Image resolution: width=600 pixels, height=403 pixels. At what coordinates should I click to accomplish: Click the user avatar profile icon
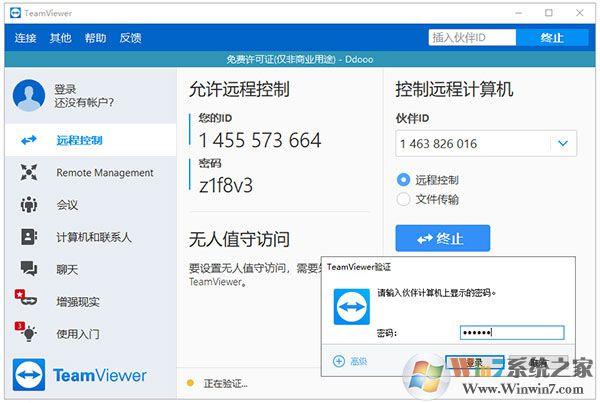click(x=29, y=95)
